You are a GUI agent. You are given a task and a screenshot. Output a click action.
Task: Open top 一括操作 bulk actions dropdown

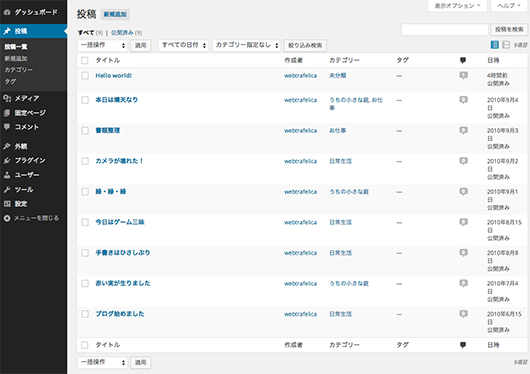[x=102, y=45]
